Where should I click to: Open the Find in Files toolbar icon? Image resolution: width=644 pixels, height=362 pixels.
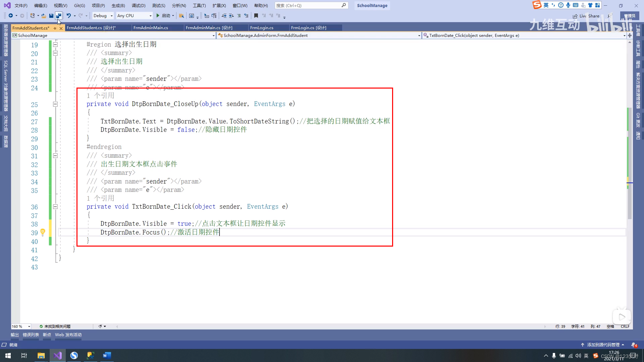pos(181,16)
